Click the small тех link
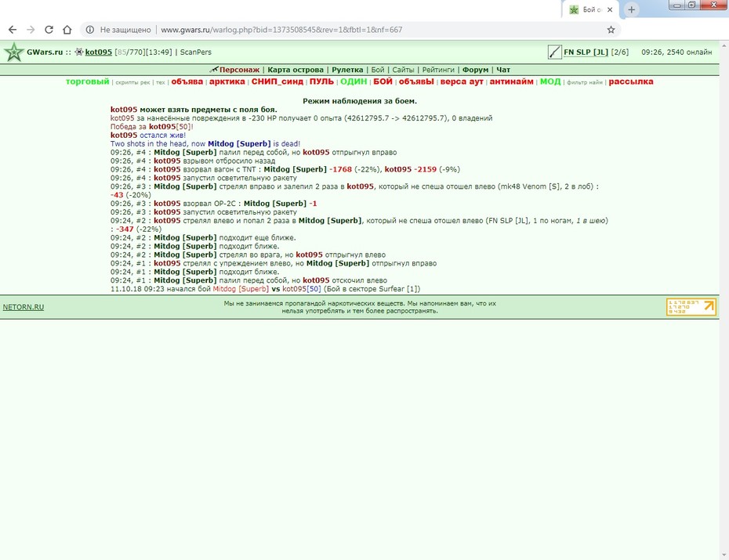729x560 pixels. tap(161, 82)
